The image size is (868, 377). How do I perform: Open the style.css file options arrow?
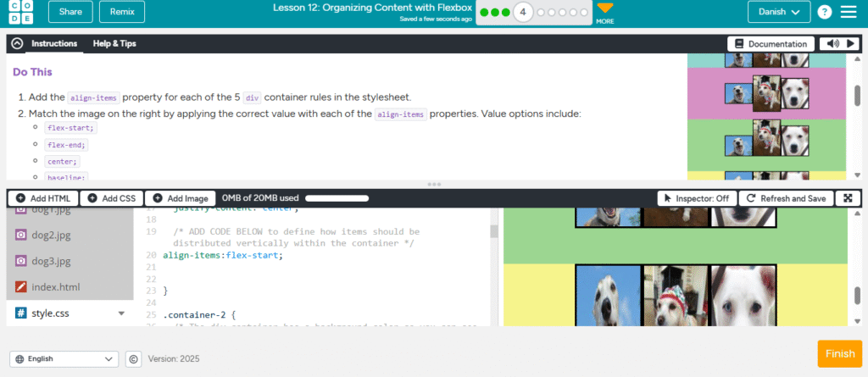[121, 313]
